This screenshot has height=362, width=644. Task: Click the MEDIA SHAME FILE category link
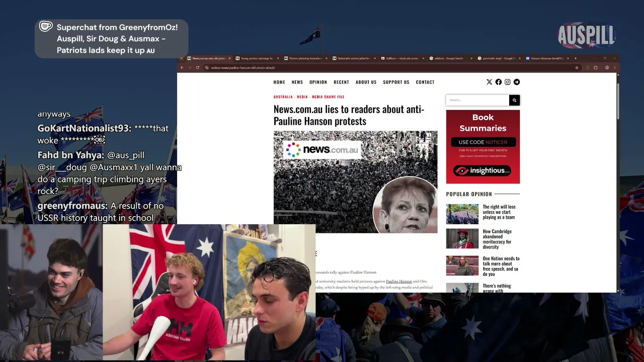coord(328,97)
